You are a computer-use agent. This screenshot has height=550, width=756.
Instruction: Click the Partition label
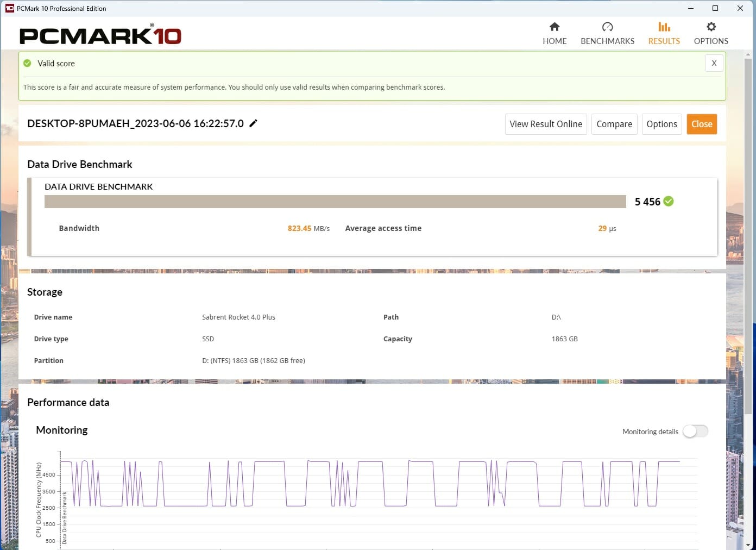coord(48,361)
